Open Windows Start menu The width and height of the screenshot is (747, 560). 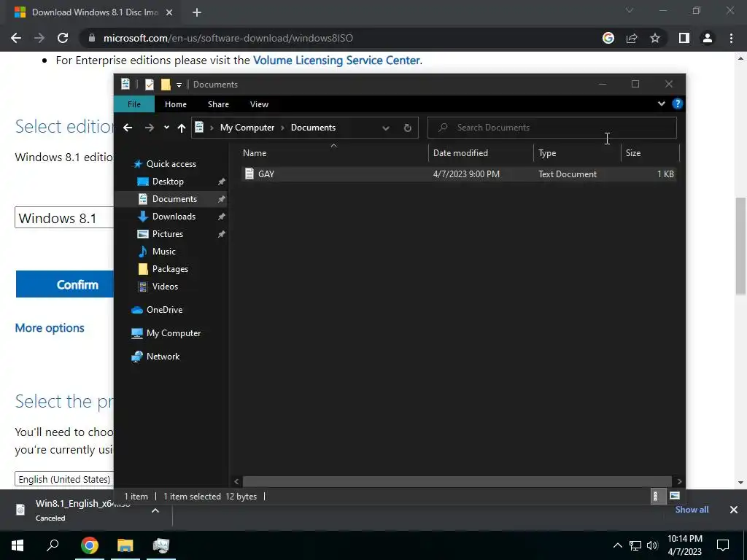click(x=18, y=545)
